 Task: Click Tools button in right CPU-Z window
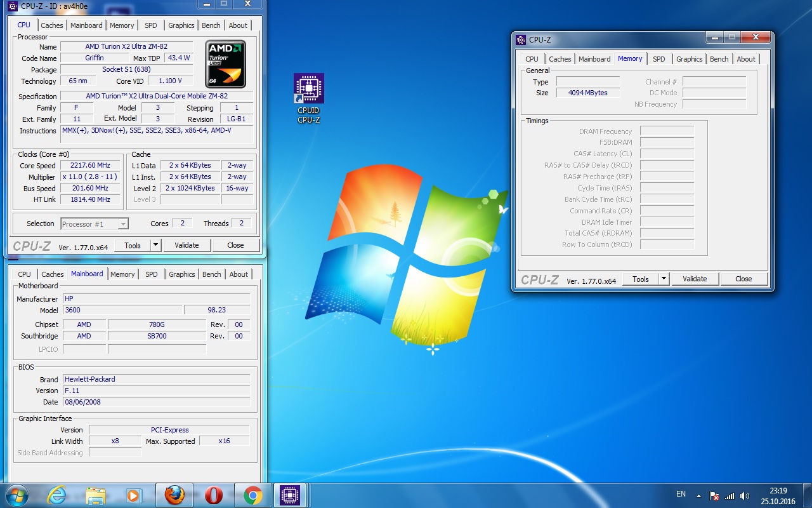[641, 279]
